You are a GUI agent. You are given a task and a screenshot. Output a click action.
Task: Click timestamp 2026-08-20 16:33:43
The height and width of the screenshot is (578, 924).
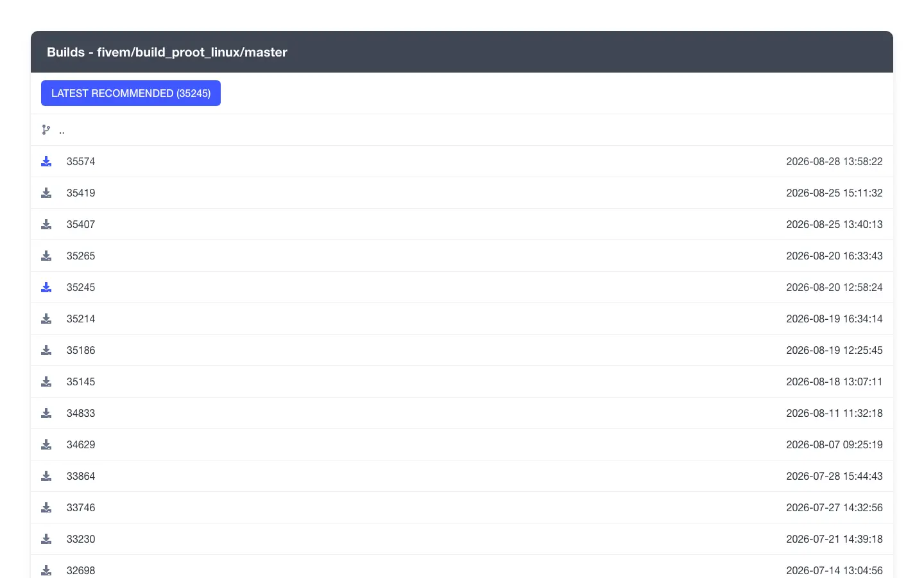click(834, 256)
